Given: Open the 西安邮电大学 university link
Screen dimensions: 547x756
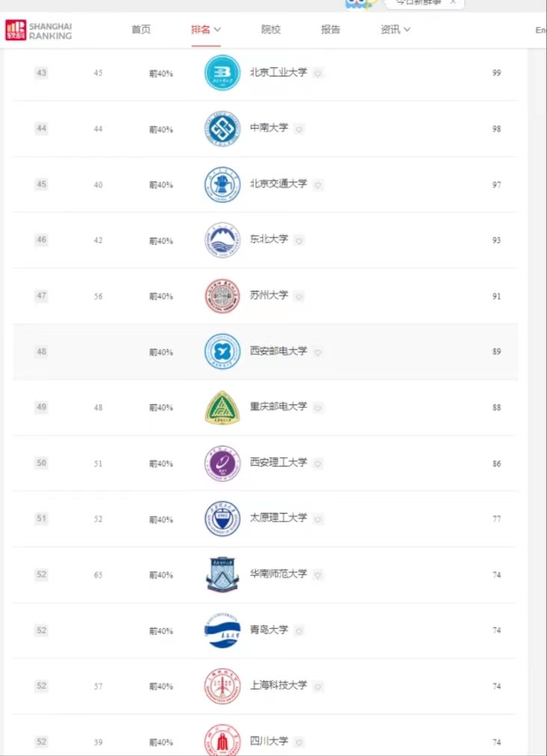Looking at the screenshot, I should 278,351.
